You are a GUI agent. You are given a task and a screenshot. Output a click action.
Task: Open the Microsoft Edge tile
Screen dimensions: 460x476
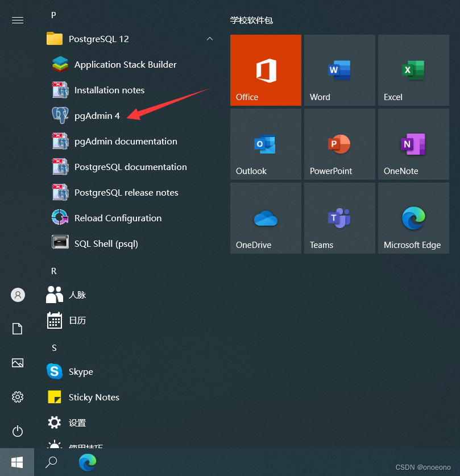tap(413, 218)
